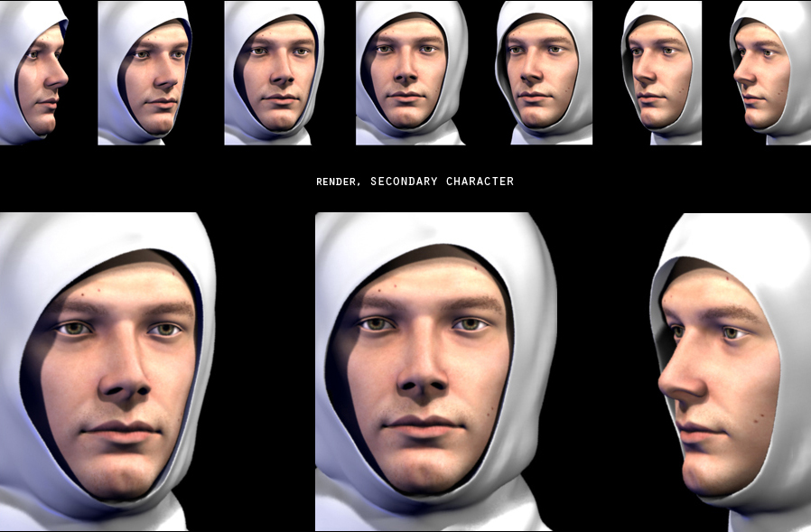Image resolution: width=811 pixels, height=532 pixels.
Task: Select the large bottom-center frontal render
Action: (436, 371)
